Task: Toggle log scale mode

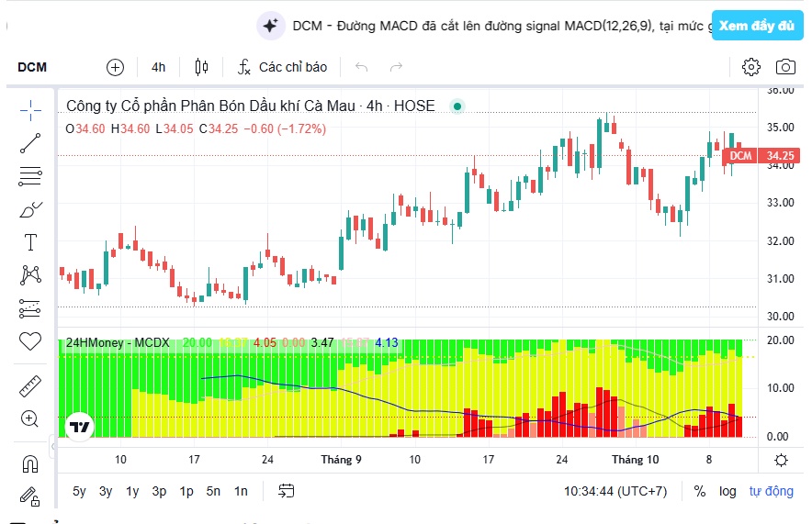Action: [727, 491]
